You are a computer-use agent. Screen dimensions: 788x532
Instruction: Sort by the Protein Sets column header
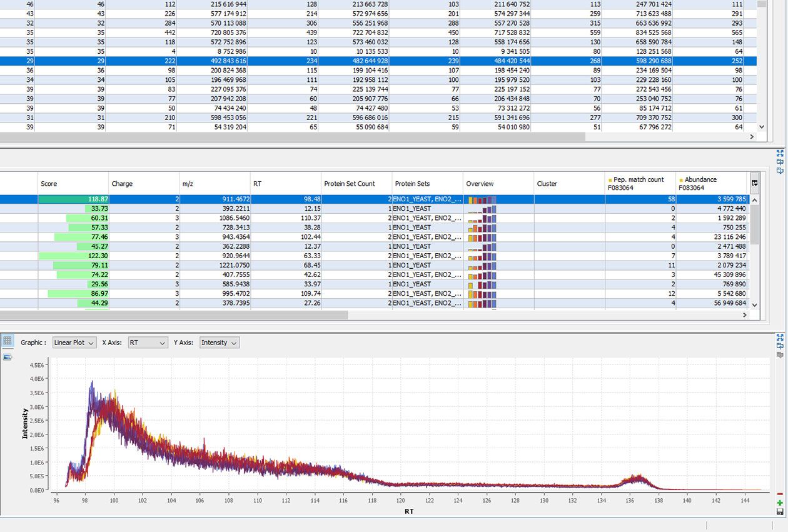(x=428, y=184)
